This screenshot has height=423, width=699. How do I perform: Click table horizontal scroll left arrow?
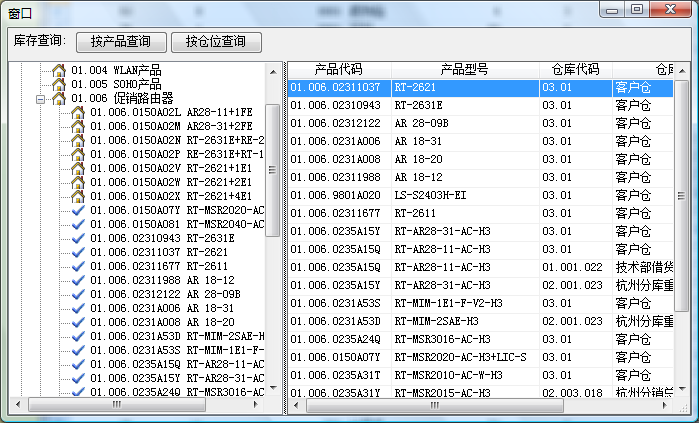[296, 405]
